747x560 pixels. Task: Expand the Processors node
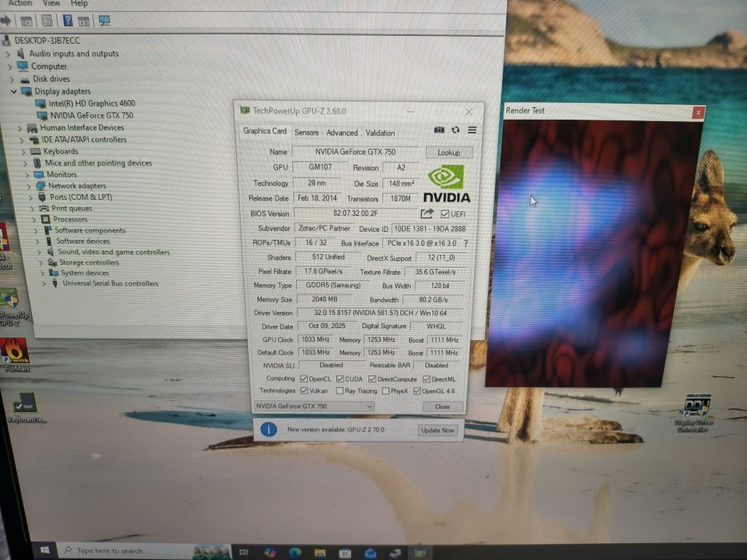click(x=34, y=219)
